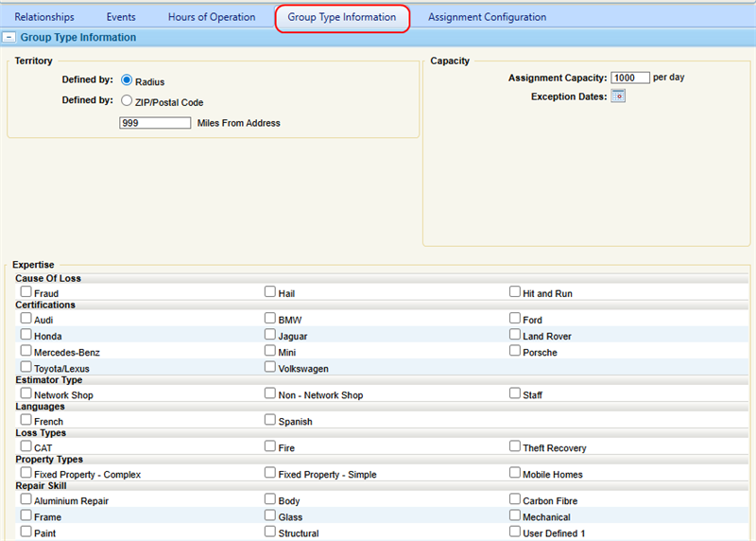Open the Hours of Operation tab
Screen dimensions: 756x541
click(x=212, y=17)
